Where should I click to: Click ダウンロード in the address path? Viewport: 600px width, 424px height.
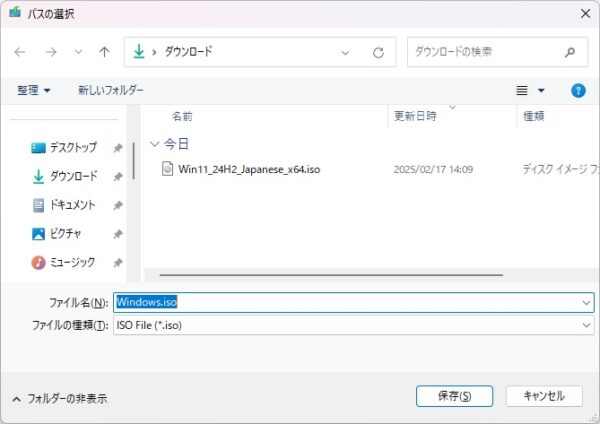tap(188, 51)
